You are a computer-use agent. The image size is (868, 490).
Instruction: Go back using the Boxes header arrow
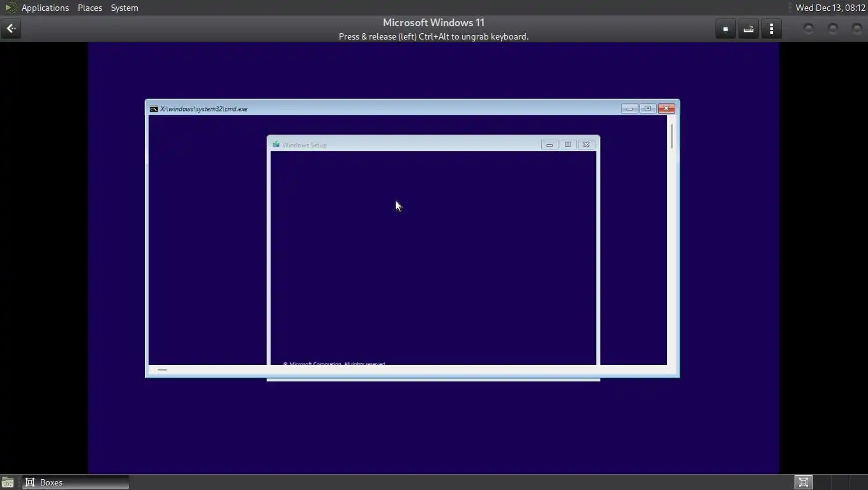11,29
